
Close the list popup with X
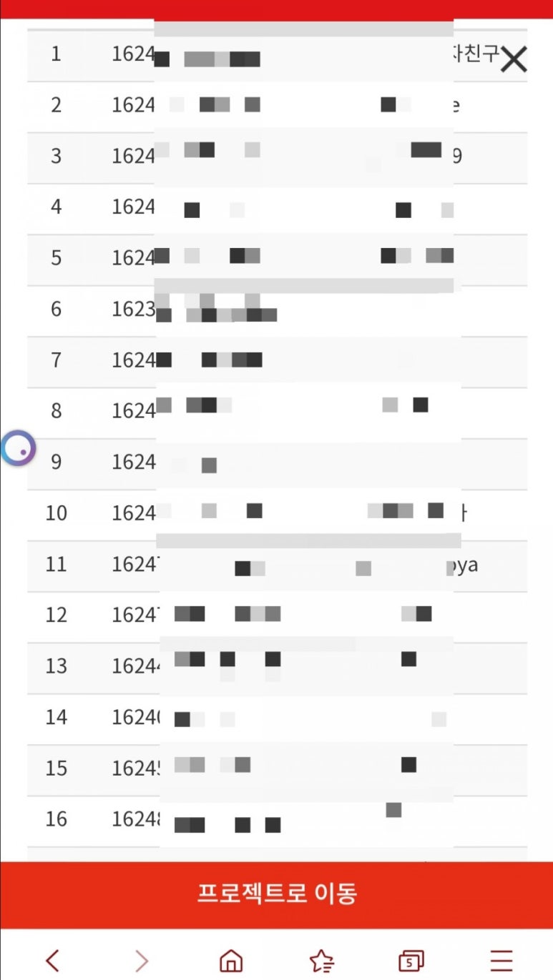coord(514,59)
